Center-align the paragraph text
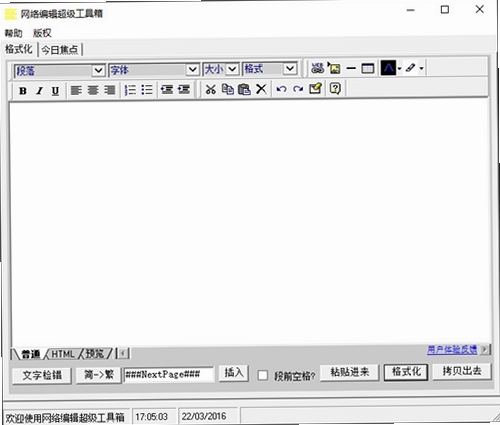The image size is (500, 425). (x=93, y=90)
